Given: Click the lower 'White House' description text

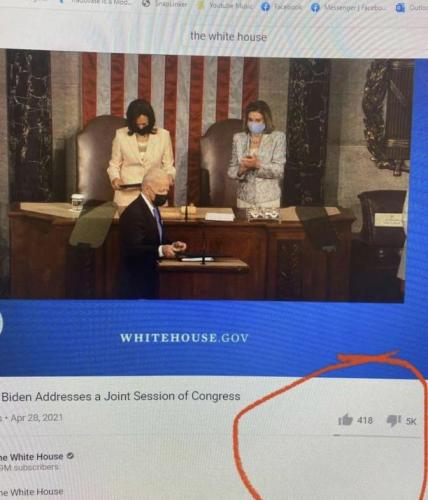Looking at the screenshot, I should [32, 492].
